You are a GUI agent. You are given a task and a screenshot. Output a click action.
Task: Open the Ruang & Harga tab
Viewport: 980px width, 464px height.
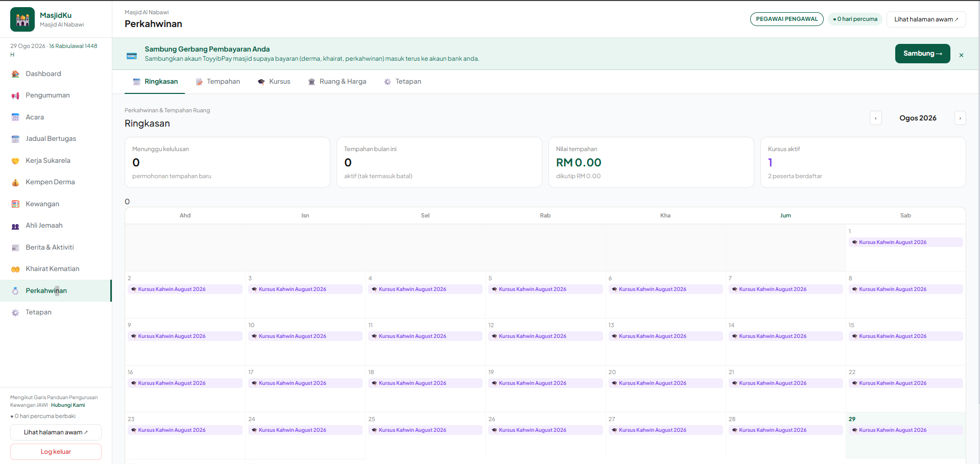click(x=337, y=82)
